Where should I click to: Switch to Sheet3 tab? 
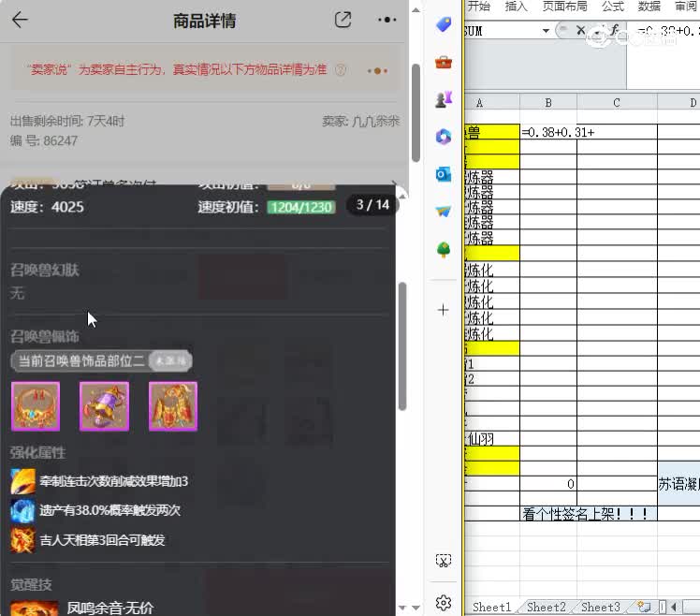click(x=601, y=607)
